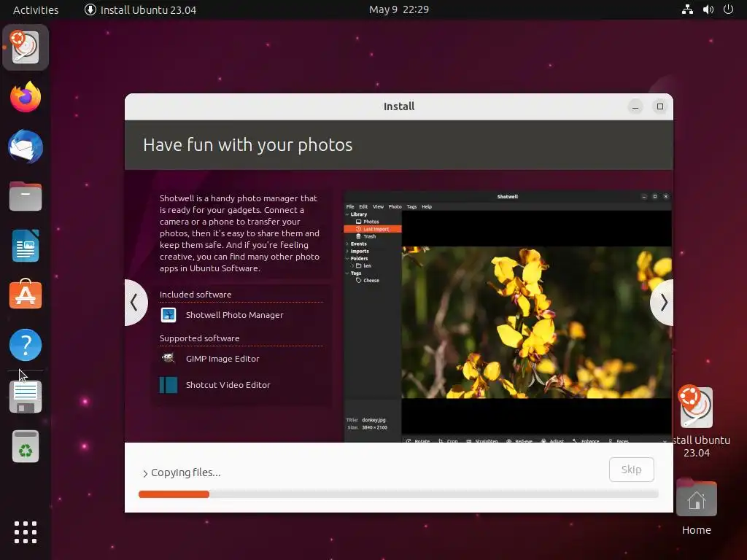Open the removable disk icon in dock
747x560 pixels.
tap(26, 397)
